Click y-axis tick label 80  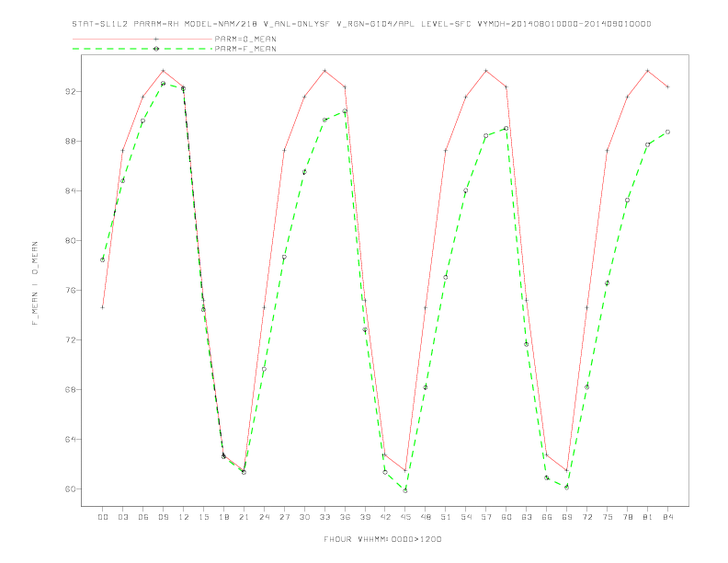click(70, 241)
